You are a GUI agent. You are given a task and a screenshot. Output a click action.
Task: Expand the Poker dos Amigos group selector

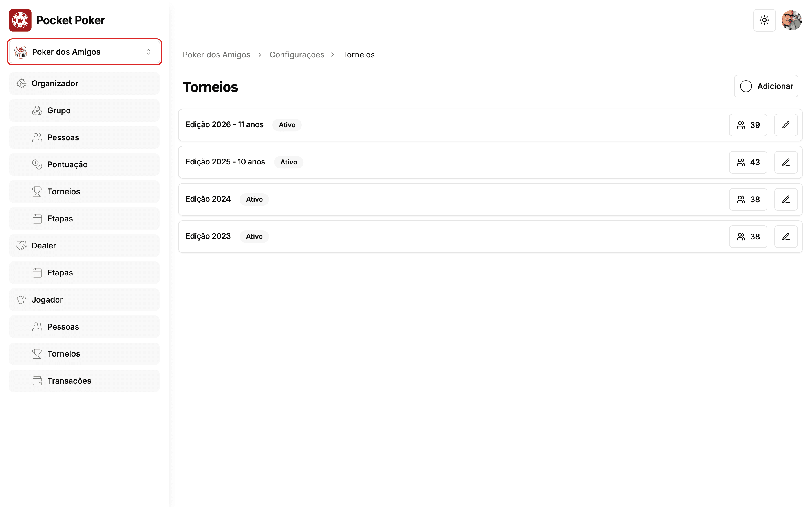[85, 52]
